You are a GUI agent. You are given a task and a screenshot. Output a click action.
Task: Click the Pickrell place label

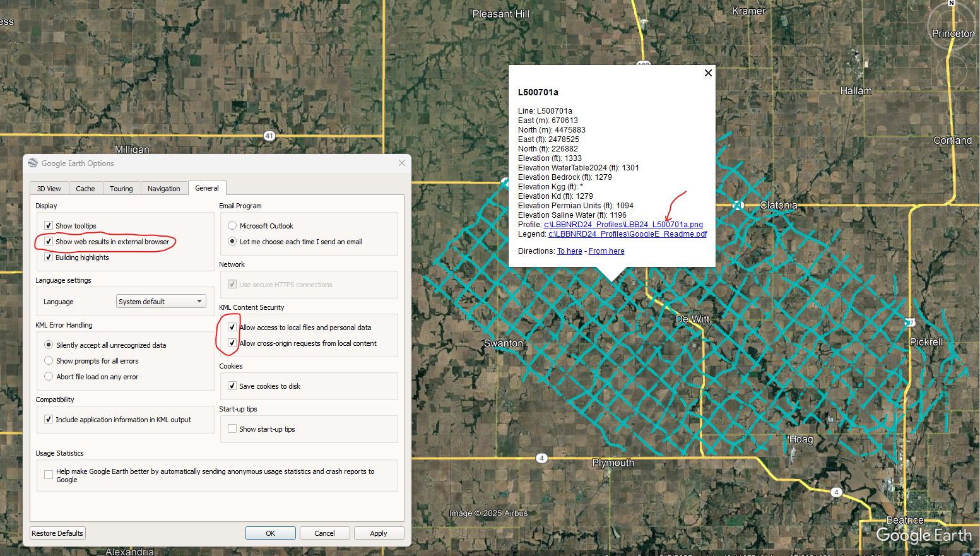[926, 342]
